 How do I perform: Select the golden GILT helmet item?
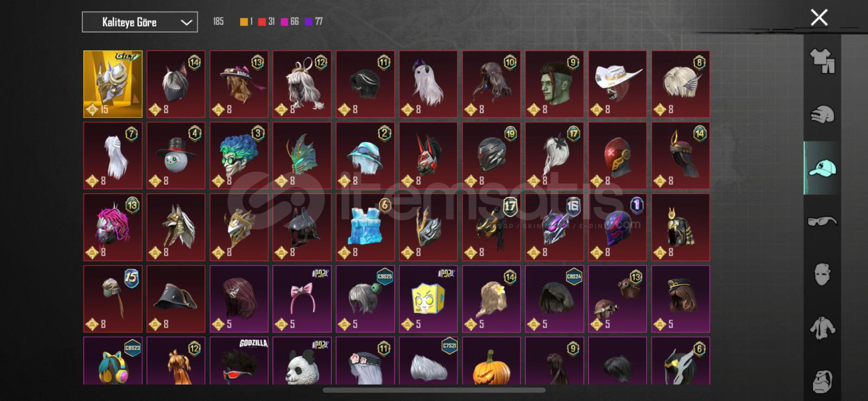[x=113, y=84]
